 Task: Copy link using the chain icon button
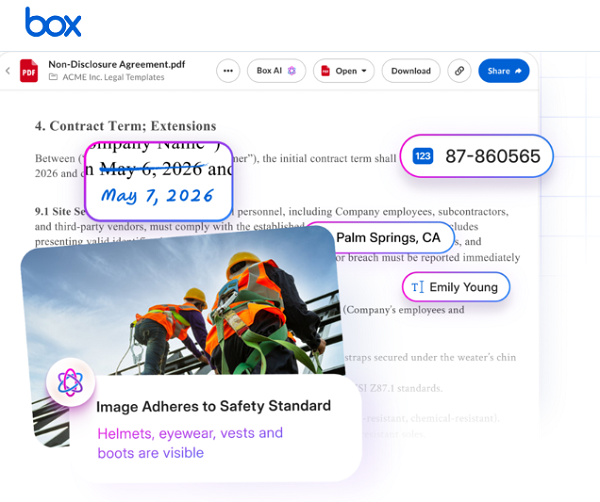click(459, 71)
